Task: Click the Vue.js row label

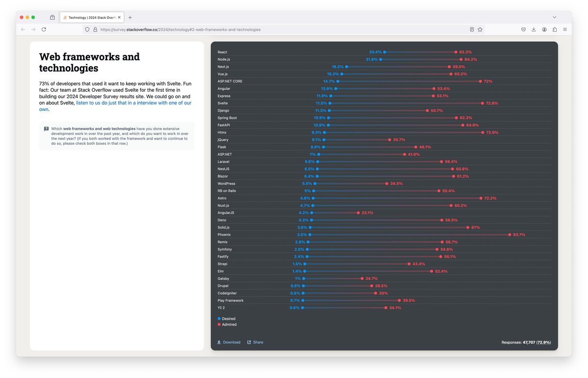Action: [223, 74]
